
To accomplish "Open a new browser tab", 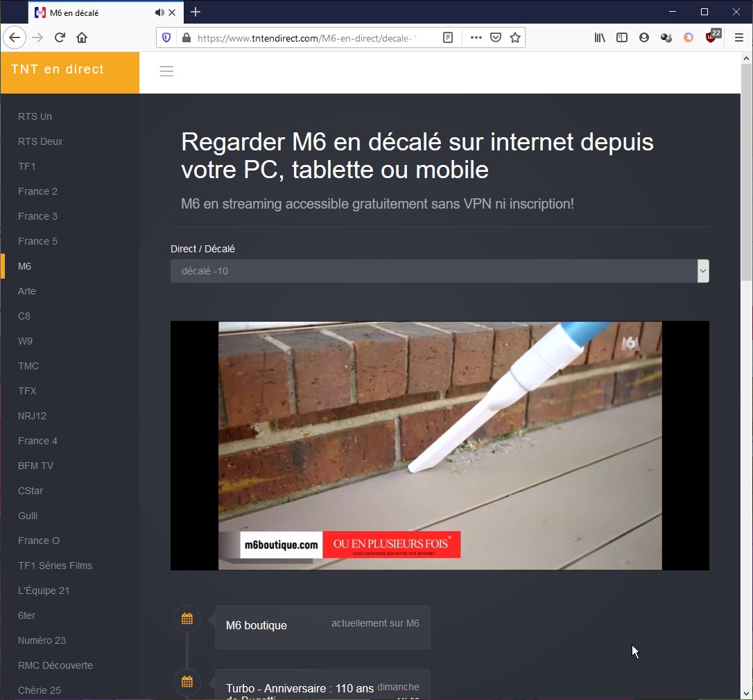I will click(196, 12).
